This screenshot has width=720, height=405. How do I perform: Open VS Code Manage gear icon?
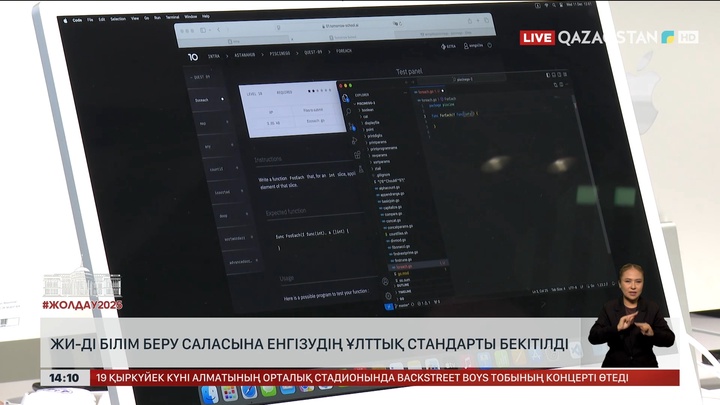pyautogui.click(x=388, y=295)
